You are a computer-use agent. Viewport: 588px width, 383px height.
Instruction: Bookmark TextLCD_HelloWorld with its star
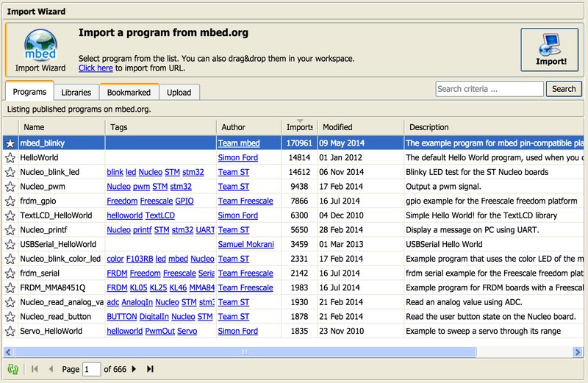click(10, 215)
